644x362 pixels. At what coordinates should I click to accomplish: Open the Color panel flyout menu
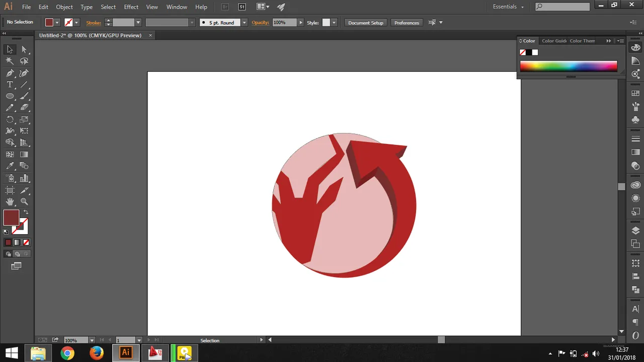tap(621, 41)
